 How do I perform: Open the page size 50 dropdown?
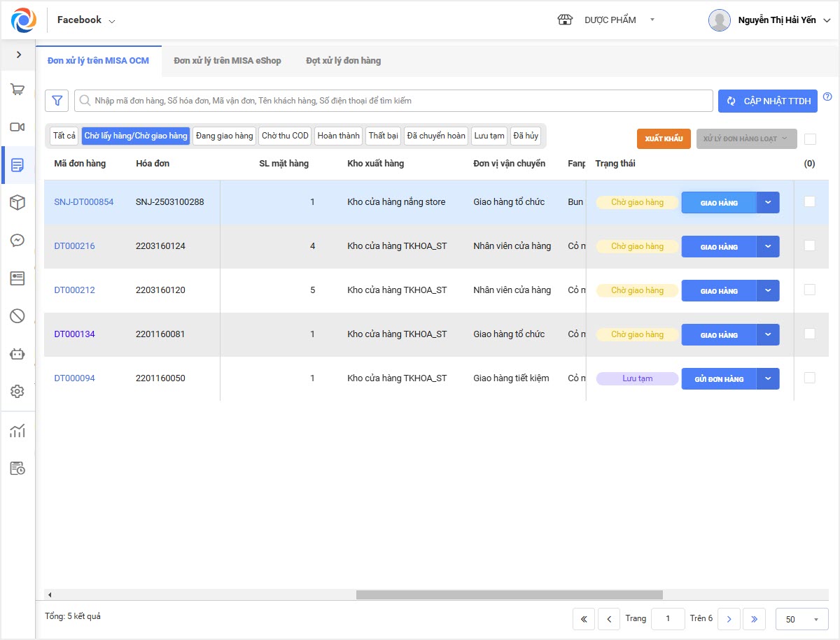(x=801, y=619)
